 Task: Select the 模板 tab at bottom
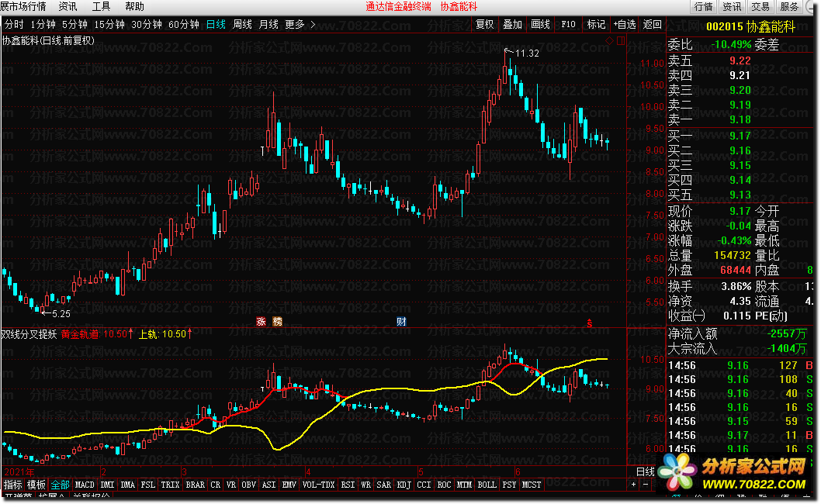(36, 485)
